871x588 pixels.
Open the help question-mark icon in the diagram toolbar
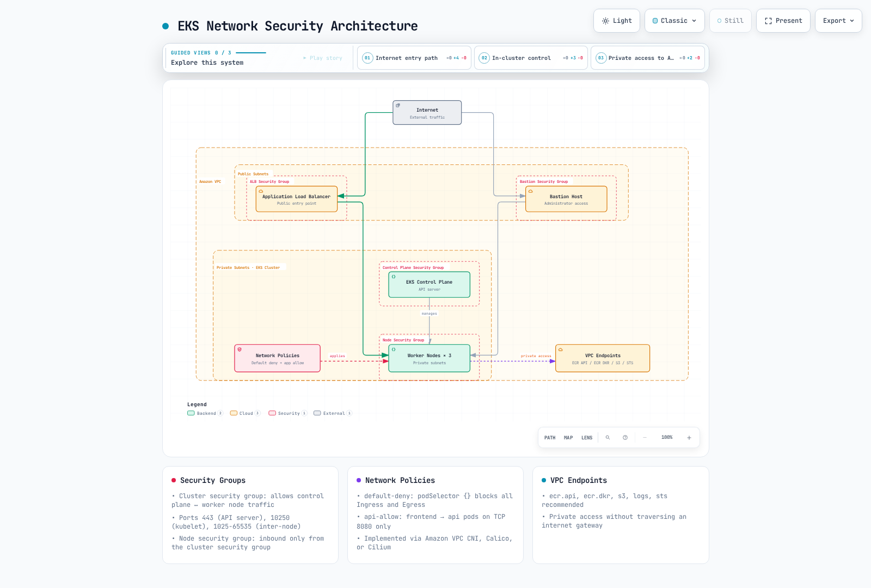(625, 437)
